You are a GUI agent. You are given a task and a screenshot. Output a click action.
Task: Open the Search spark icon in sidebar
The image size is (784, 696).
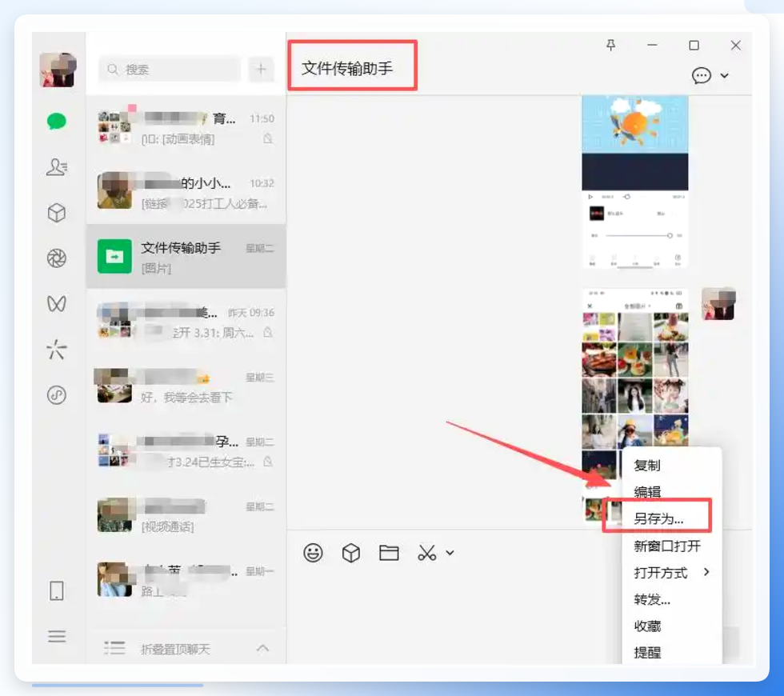coord(57,349)
